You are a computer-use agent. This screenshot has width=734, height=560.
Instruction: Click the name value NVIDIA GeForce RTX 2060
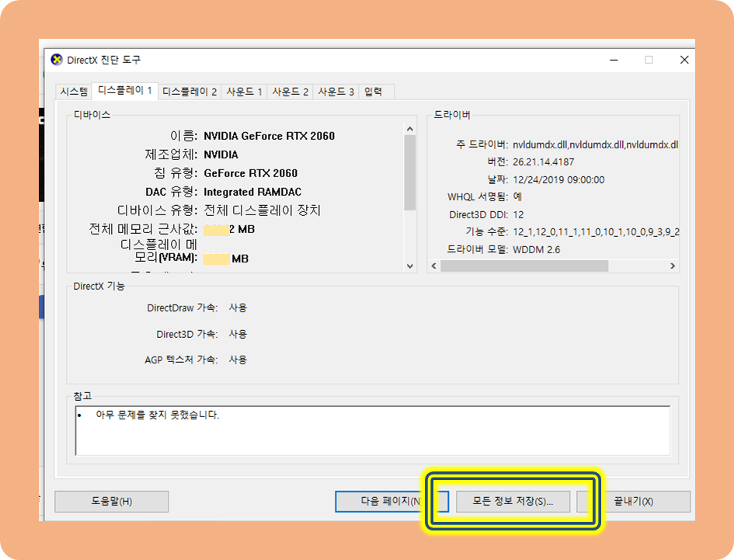[270, 136]
